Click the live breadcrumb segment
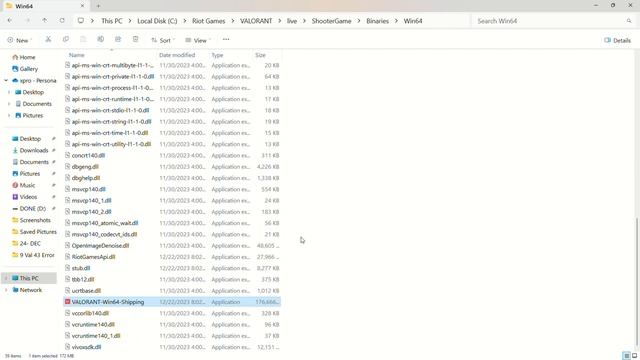Viewport: 640px width, 360px height. tap(292, 21)
